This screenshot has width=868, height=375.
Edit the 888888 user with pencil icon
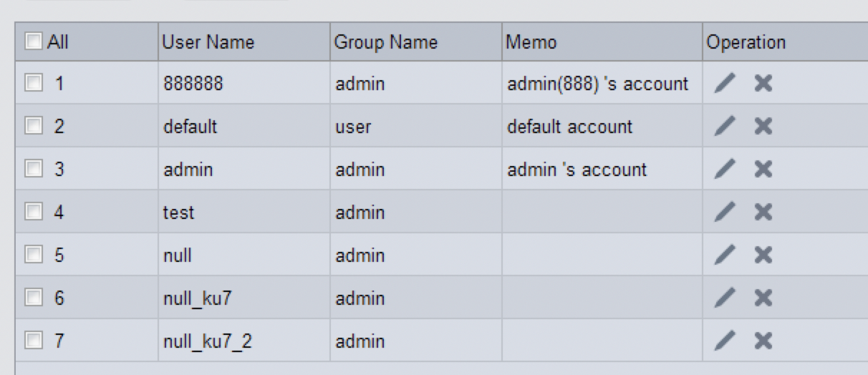[x=725, y=84]
